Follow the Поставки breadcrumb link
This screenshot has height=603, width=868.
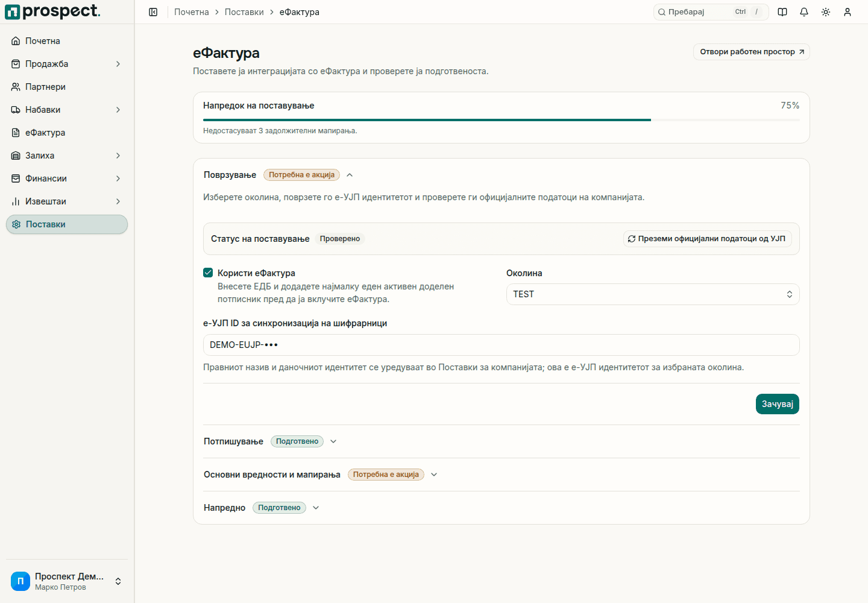(244, 12)
